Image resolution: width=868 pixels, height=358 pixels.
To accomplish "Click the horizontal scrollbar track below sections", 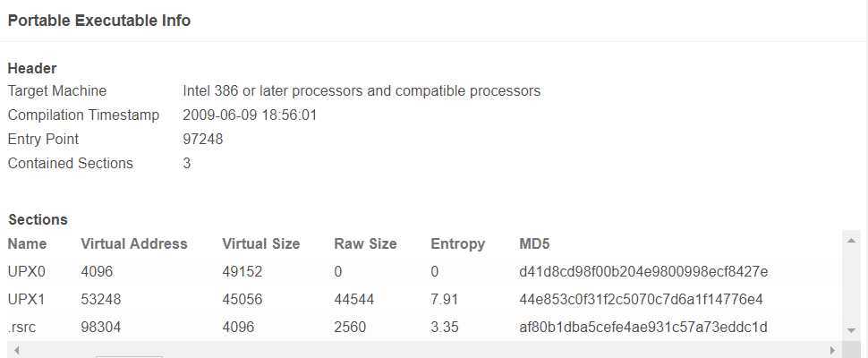I will coord(424,350).
